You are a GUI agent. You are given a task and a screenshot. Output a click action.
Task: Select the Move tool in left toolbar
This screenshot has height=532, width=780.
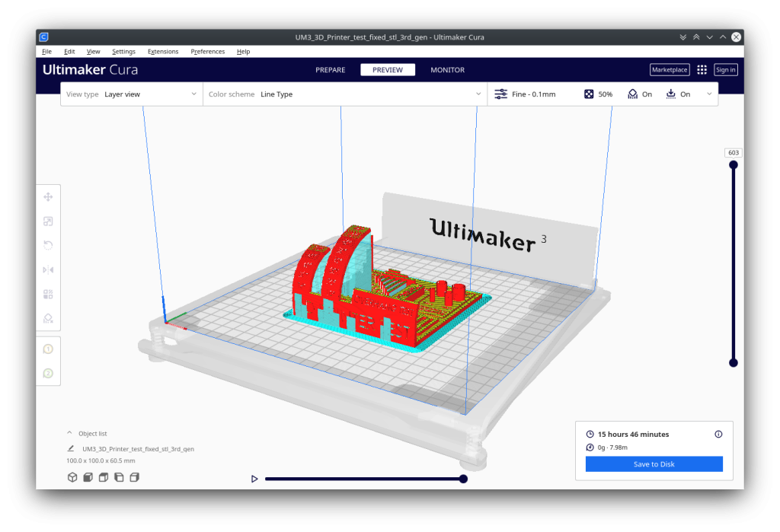48,197
